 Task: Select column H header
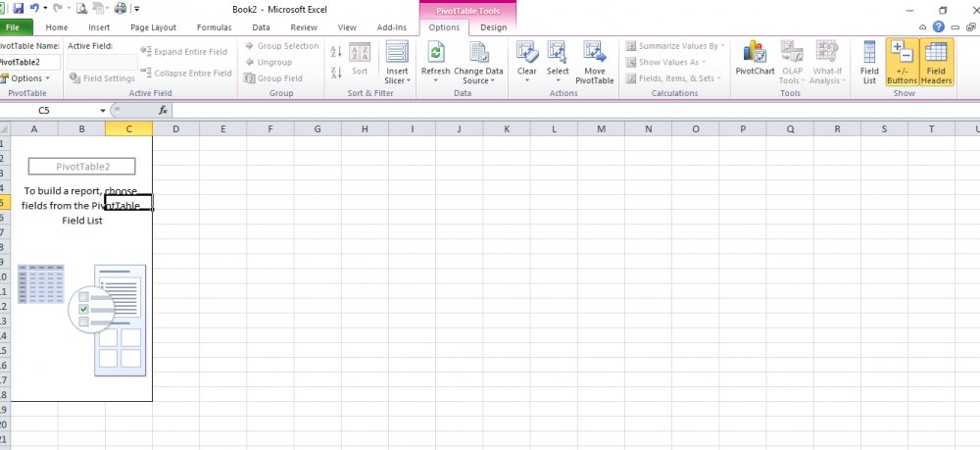tap(365, 128)
